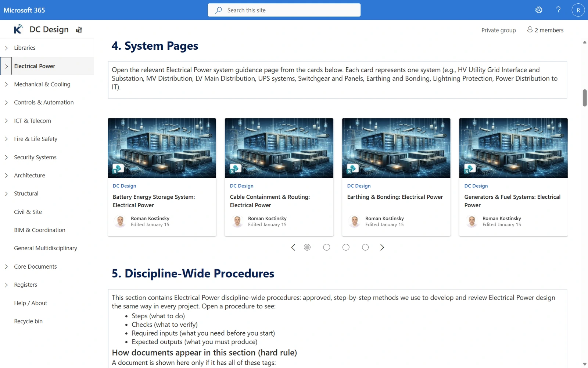The image size is (588, 368).
Task: Click the next carousel arrow
Action: pyautogui.click(x=382, y=247)
